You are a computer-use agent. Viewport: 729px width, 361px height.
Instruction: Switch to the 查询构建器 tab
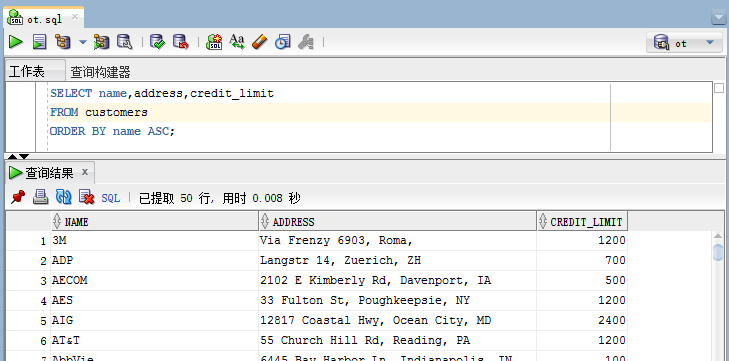[x=100, y=72]
